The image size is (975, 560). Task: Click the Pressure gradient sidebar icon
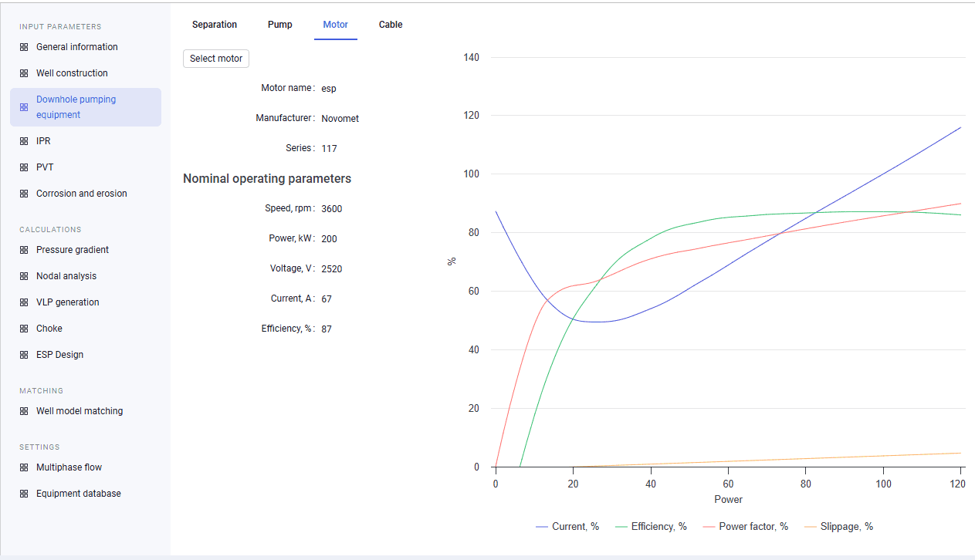click(24, 250)
